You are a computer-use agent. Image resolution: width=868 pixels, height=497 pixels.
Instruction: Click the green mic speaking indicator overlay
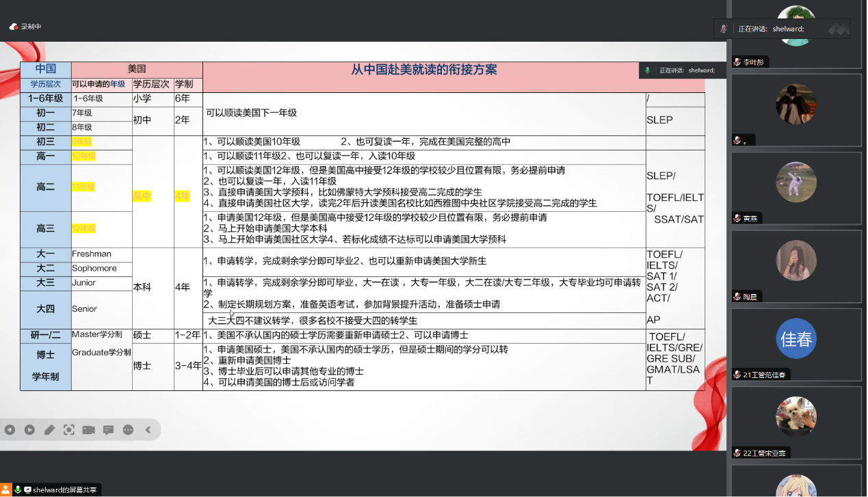(647, 70)
